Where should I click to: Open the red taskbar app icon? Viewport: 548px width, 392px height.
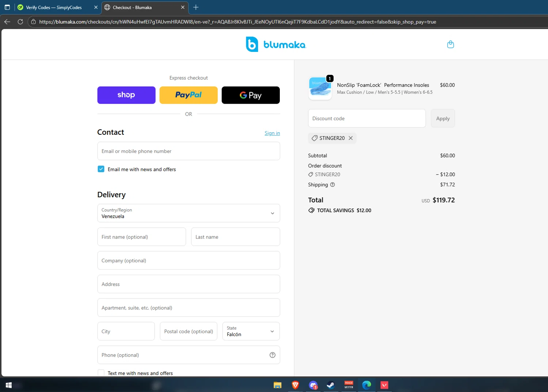pyautogui.click(x=384, y=385)
